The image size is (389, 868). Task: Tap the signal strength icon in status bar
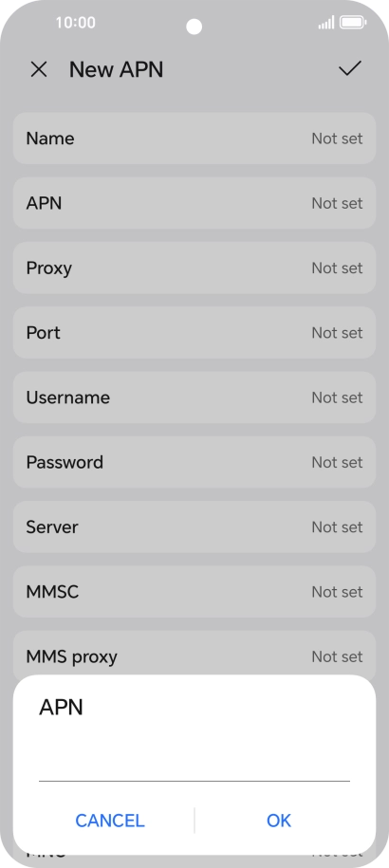point(326,23)
